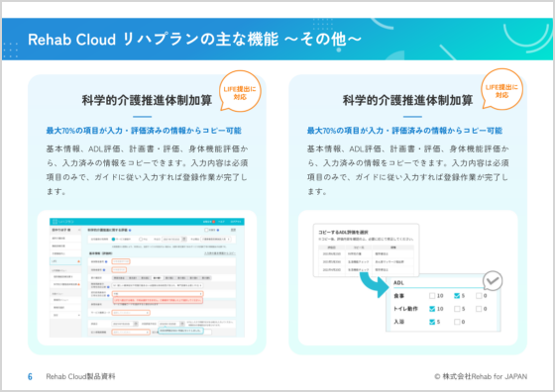Click the blue 最大70% subtitle above the app screenshot

144,131
